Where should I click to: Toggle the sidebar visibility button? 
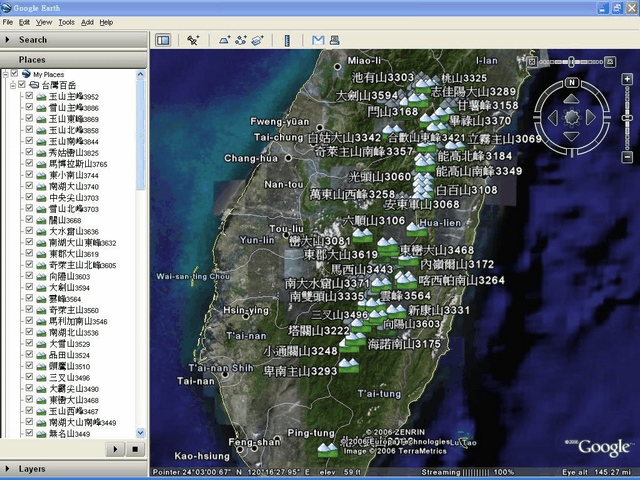coord(162,40)
